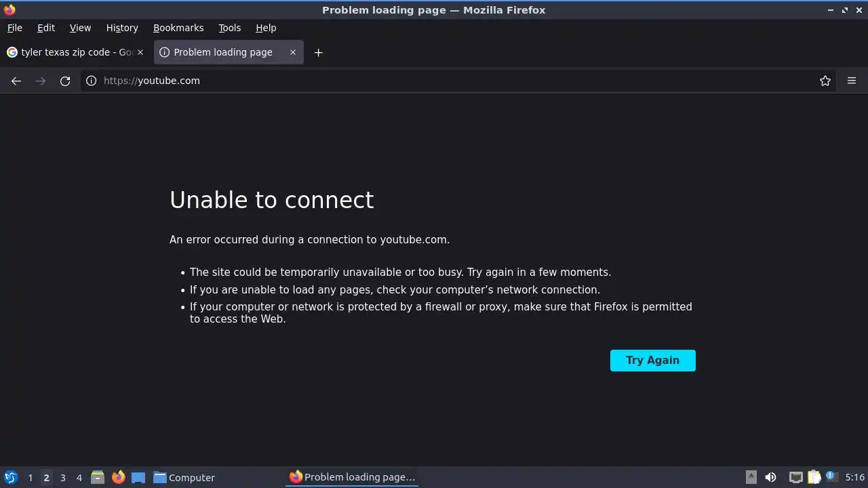
Task: Click the Firefox logo in the title bar
Action: pyautogui.click(x=9, y=9)
